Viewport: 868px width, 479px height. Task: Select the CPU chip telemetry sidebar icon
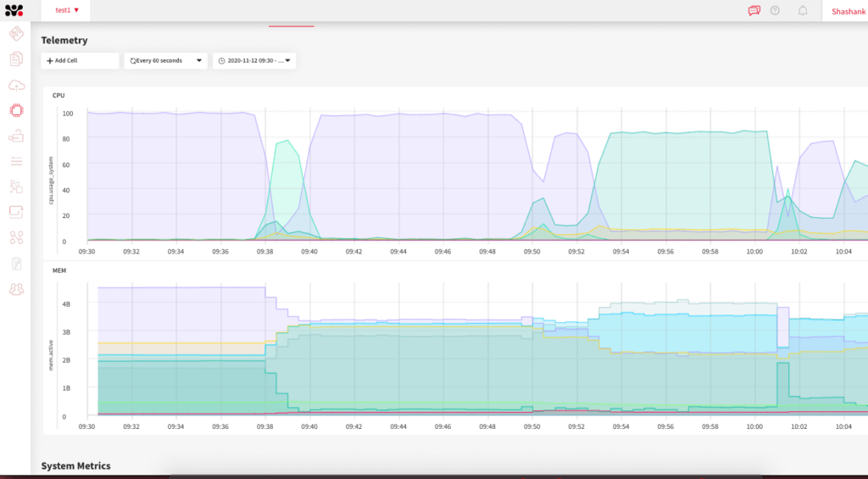[17, 111]
